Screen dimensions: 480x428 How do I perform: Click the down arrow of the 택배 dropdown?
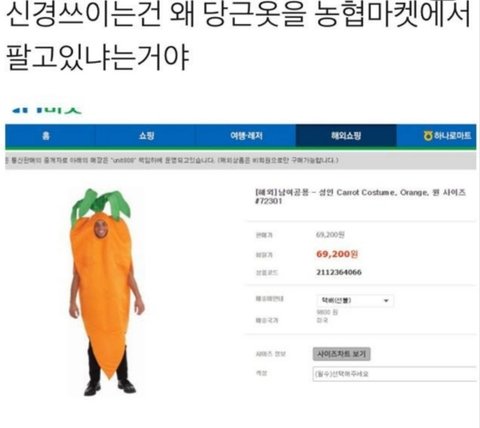pyautogui.click(x=386, y=300)
